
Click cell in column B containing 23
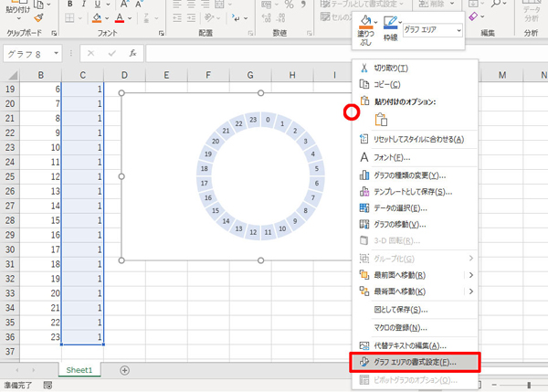pyautogui.click(x=41, y=337)
